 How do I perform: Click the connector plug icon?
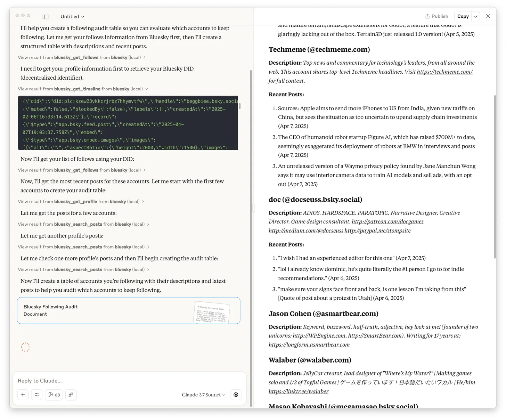(x=71, y=395)
